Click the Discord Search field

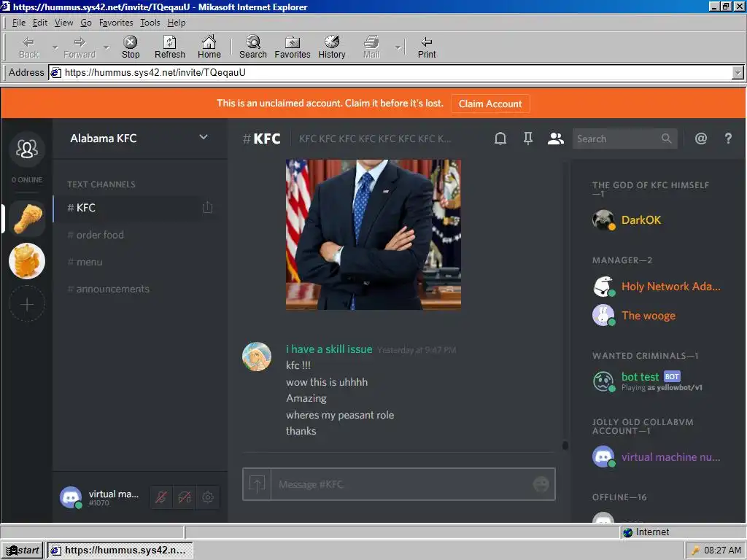tap(624, 139)
